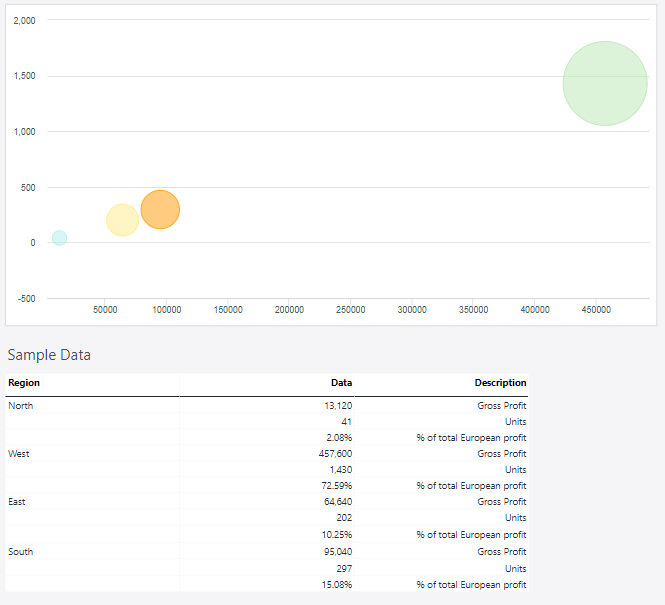Select the South region cell
Viewport: 665px width, 605px height.
(x=20, y=552)
